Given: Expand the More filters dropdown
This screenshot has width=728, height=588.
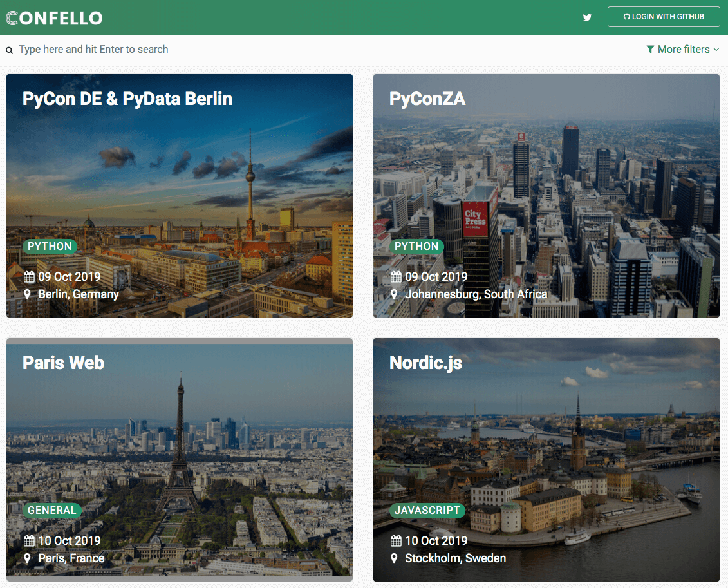Looking at the screenshot, I should tap(683, 50).
